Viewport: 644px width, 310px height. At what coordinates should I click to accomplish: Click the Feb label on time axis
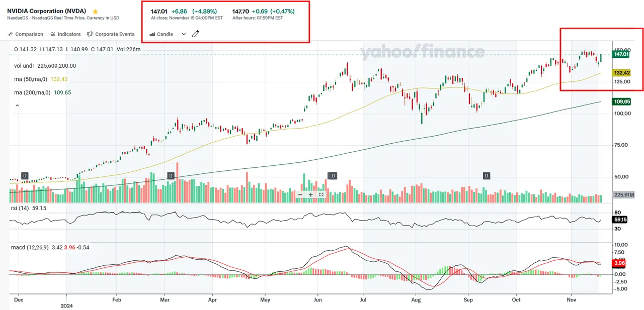116,299
